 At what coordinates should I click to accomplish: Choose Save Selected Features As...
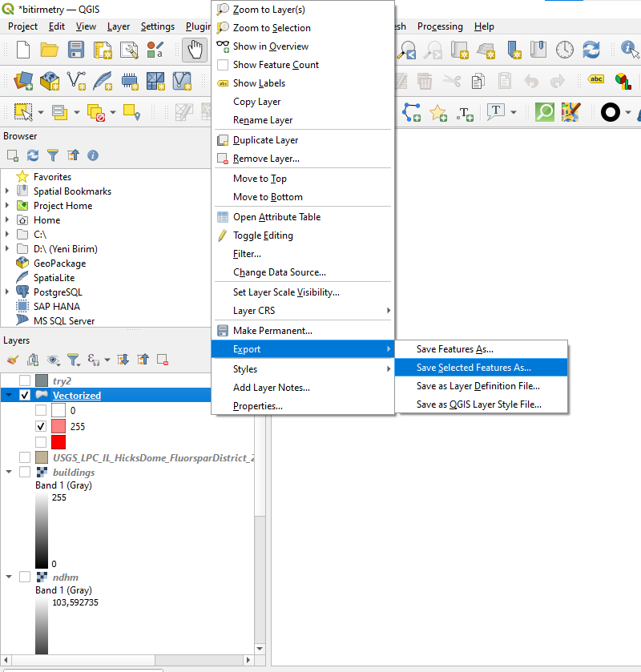click(481, 368)
